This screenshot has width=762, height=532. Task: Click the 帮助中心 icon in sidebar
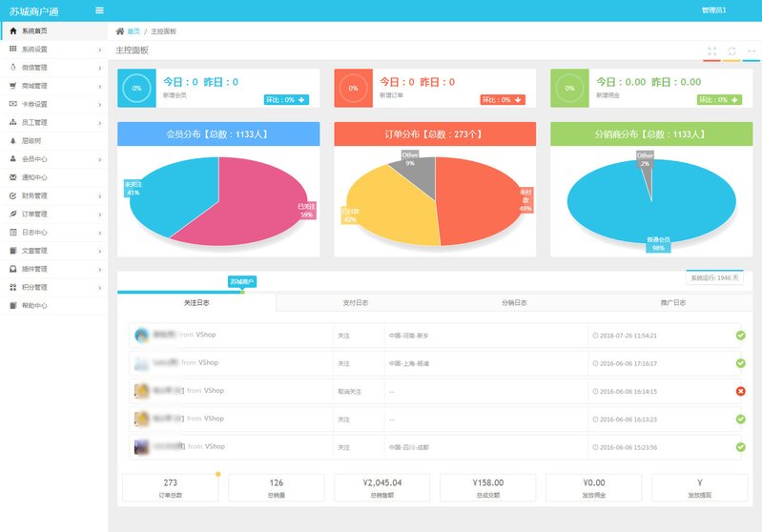(x=12, y=306)
